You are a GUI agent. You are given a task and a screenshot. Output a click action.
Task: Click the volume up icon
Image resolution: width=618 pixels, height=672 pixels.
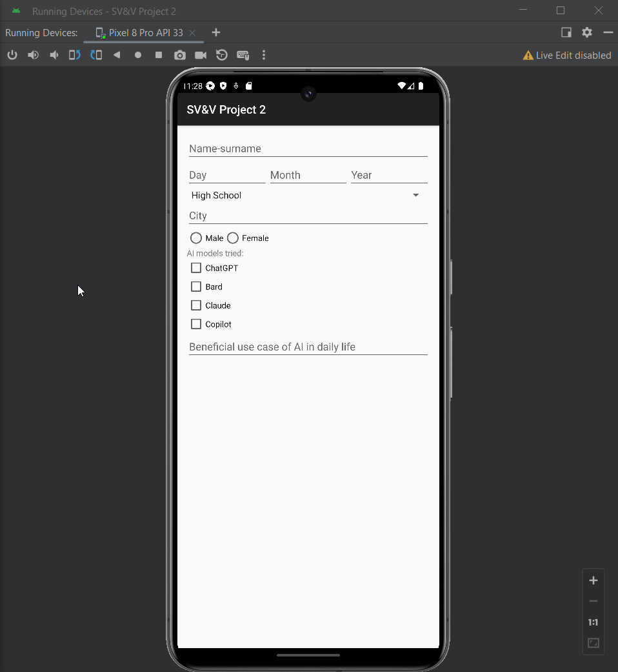click(x=33, y=56)
